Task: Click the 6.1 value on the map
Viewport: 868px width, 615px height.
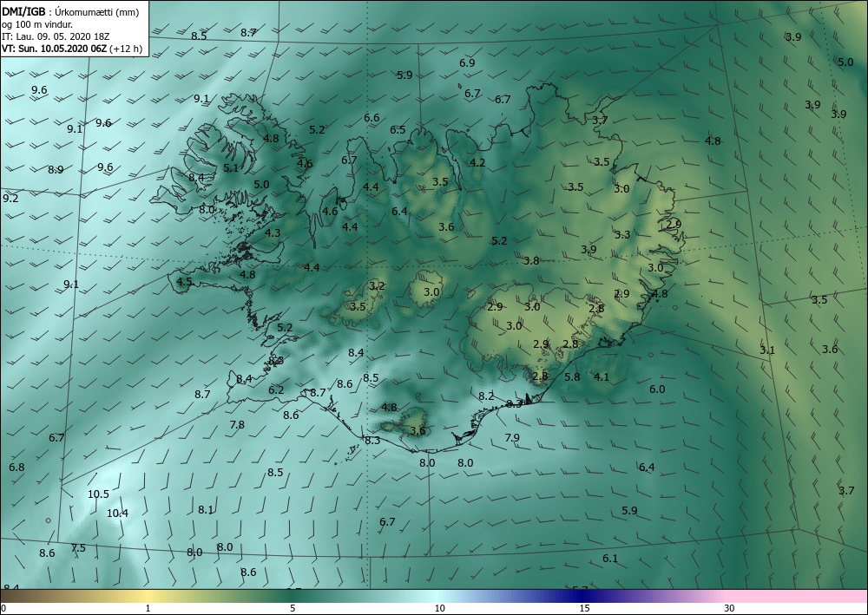Action: [610, 559]
